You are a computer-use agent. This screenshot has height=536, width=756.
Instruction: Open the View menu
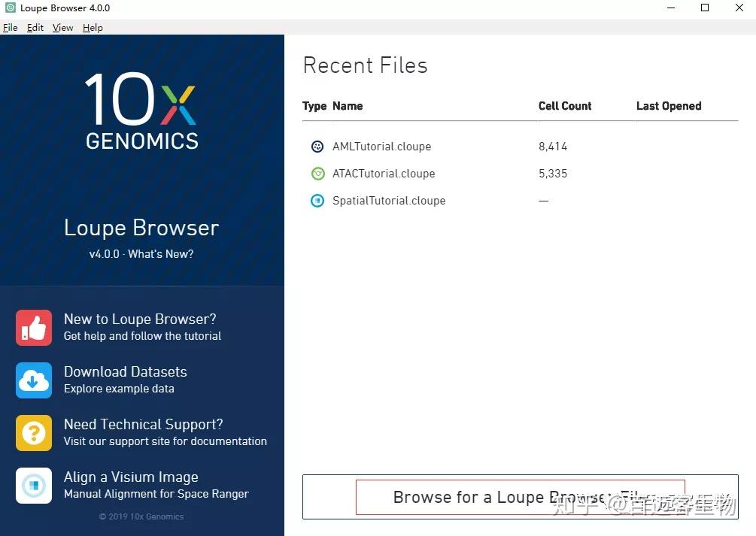[62, 27]
